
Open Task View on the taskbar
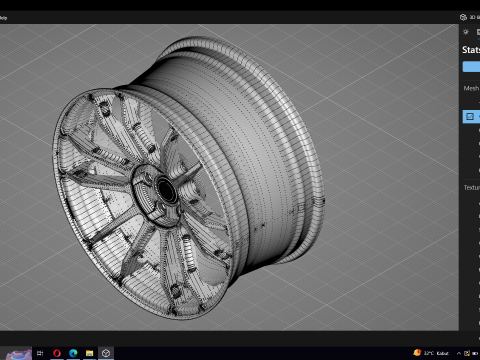coord(40,353)
